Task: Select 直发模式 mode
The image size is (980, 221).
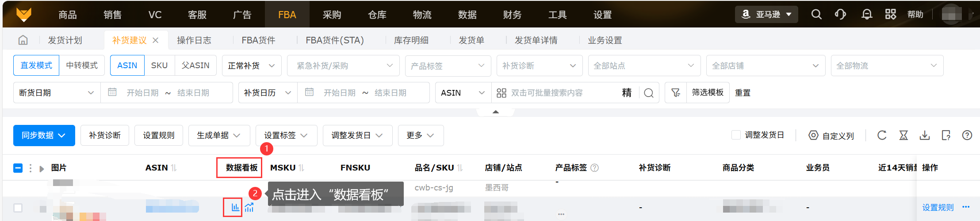Action: click(36, 66)
